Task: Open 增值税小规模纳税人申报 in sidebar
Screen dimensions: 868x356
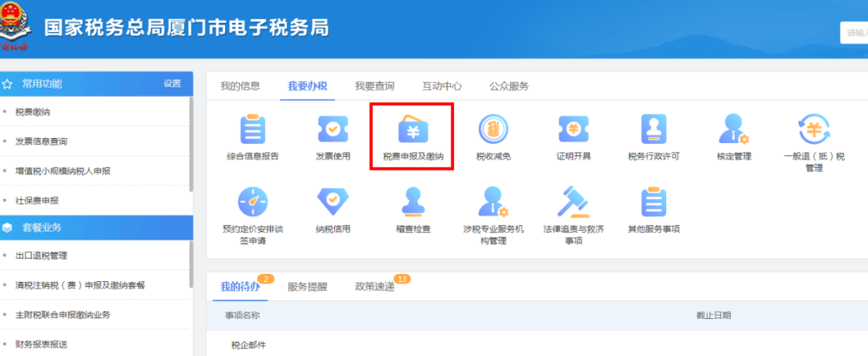Action: (x=63, y=171)
